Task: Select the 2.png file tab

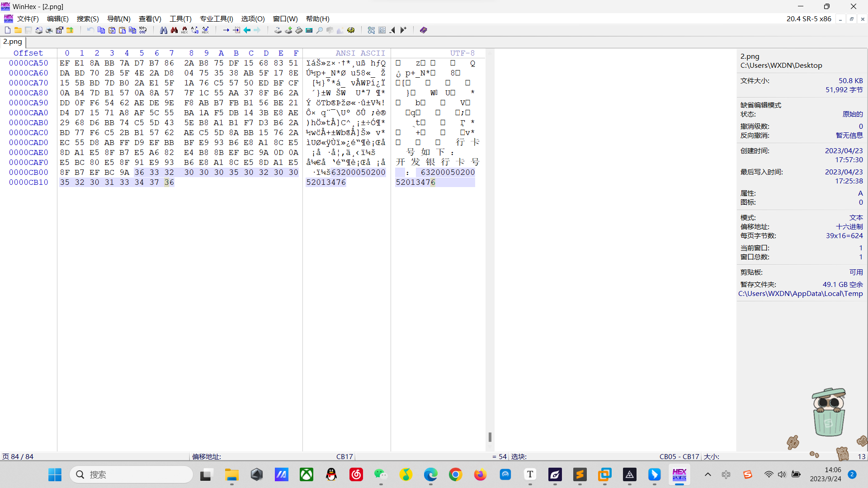Action: pyautogui.click(x=13, y=42)
